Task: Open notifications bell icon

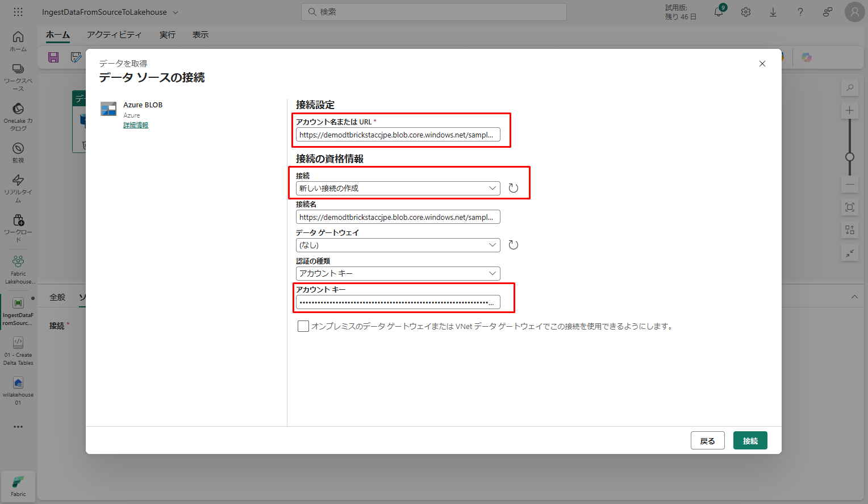Action: click(x=719, y=12)
